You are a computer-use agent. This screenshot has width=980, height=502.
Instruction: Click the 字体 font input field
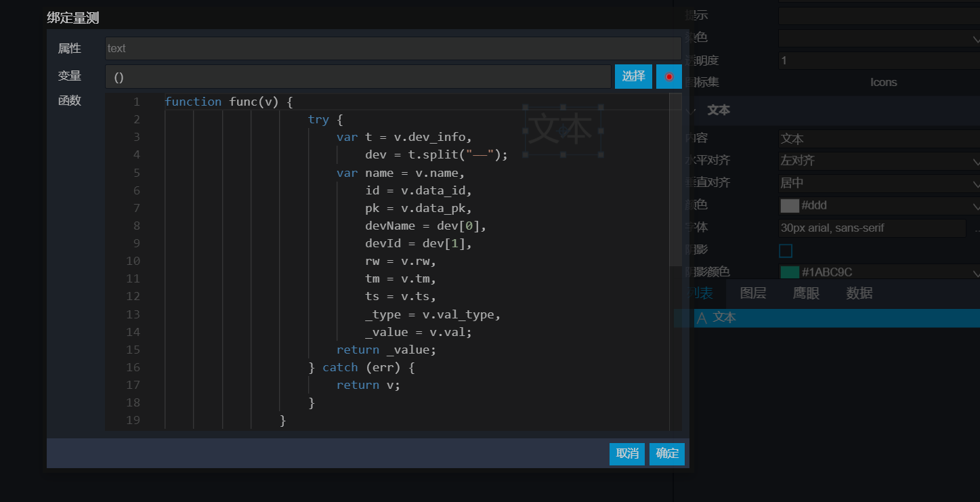point(872,228)
